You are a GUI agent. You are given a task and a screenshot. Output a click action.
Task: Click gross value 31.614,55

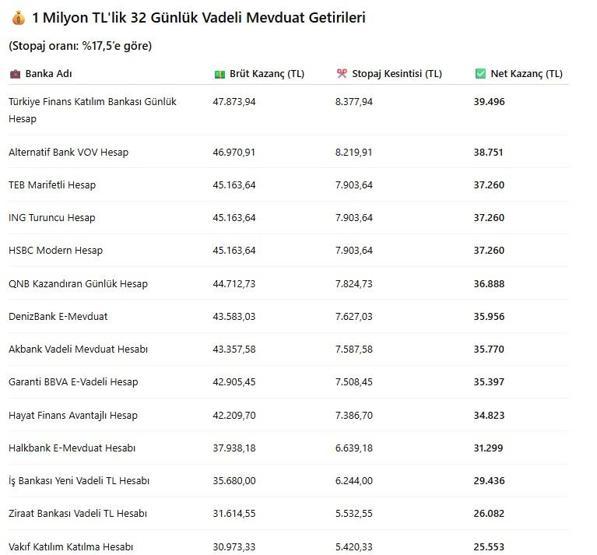[234, 514]
